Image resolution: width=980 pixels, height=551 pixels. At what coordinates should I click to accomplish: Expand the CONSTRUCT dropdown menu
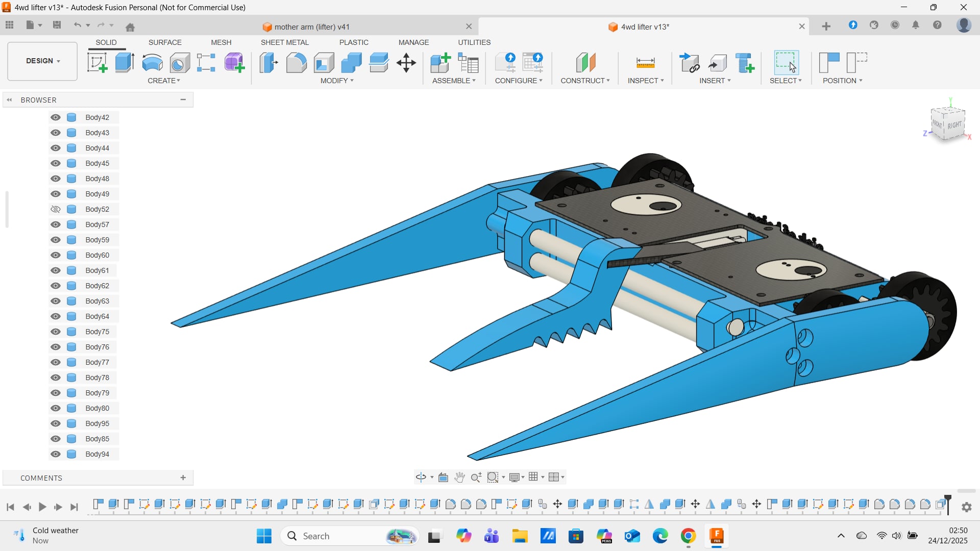point(585,81)
